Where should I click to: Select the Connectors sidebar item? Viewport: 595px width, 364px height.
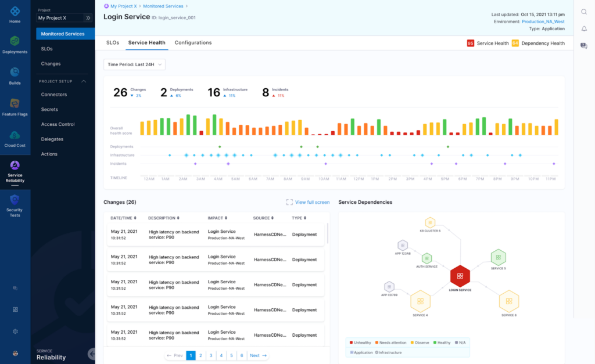pyautogui.click(x=54, y=95)
